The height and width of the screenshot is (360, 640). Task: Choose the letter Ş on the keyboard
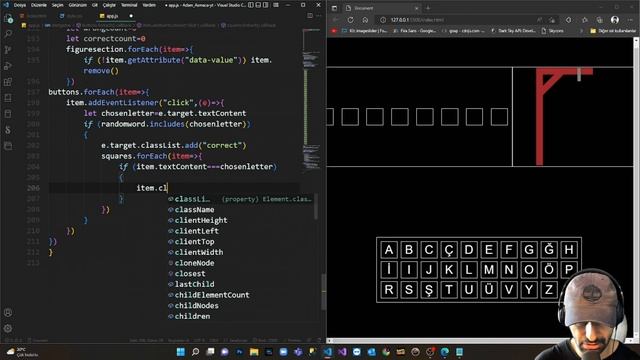point(429,289)
